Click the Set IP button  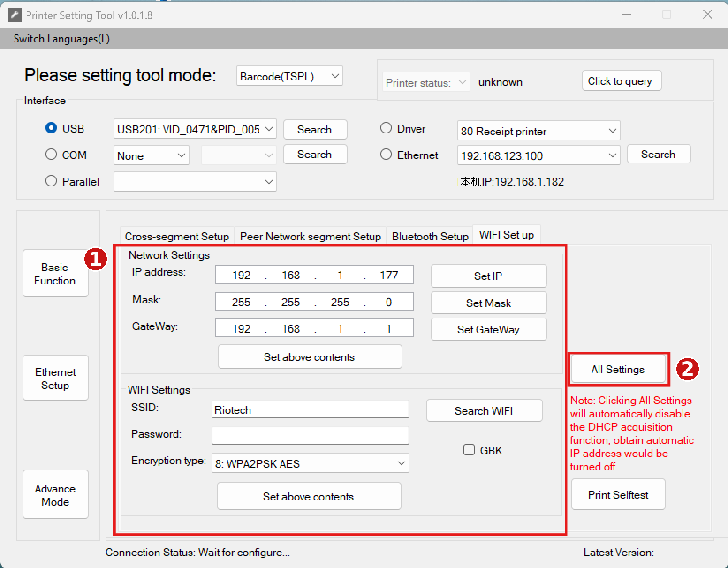489,276
